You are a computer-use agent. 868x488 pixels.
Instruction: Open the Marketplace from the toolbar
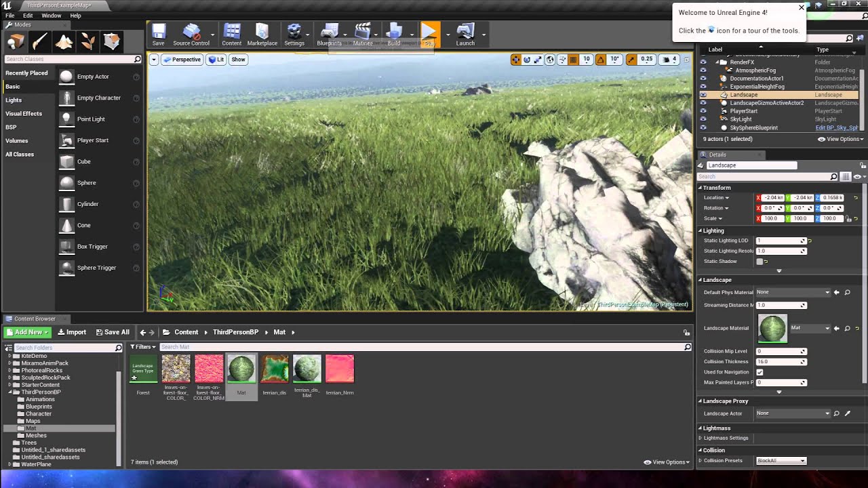(x=262, y=35)
